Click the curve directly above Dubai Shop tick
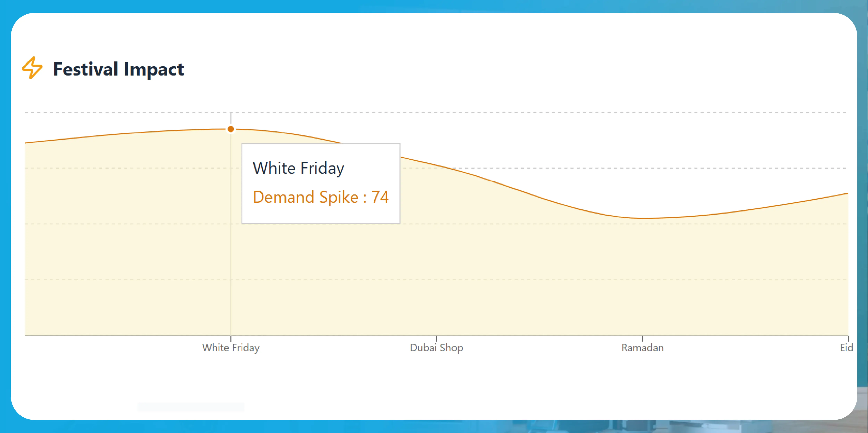The image size is (868, 433). pos(437,165)
